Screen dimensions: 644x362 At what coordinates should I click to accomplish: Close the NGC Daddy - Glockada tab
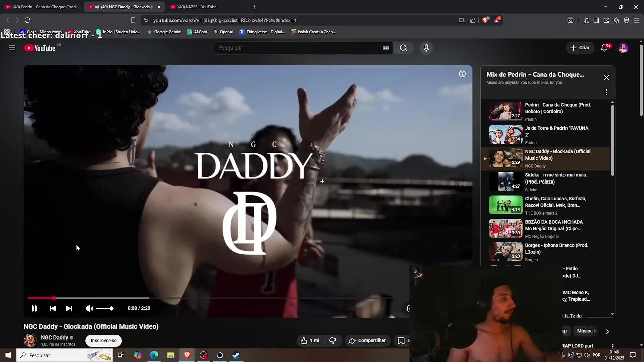[x=159, y=7]
